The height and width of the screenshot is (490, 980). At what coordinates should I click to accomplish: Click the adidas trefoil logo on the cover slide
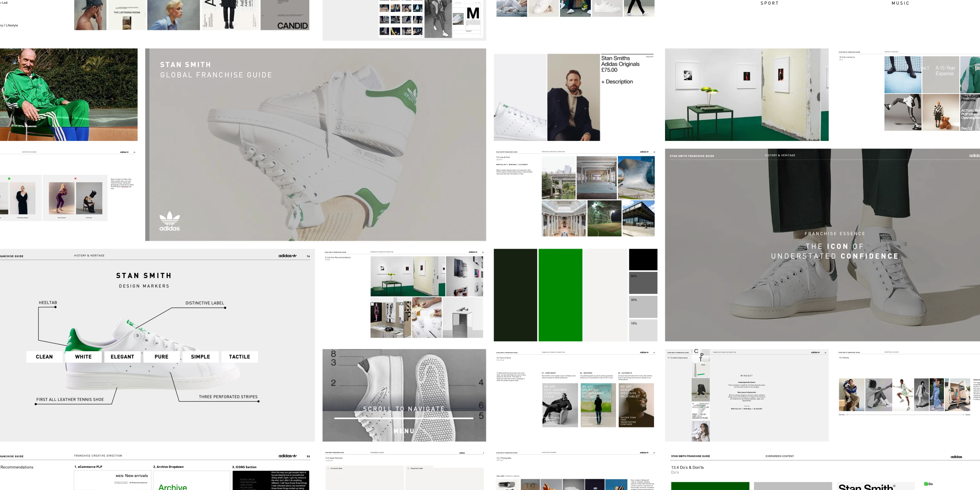tap(169, 221)
